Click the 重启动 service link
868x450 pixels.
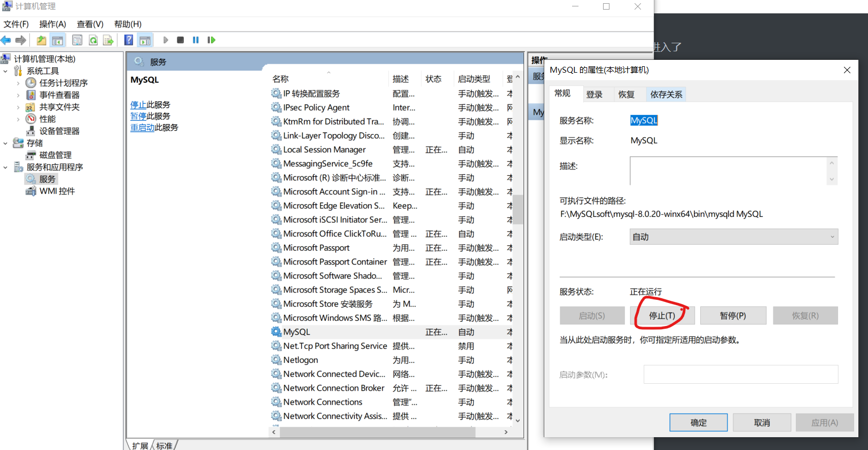pyautogui.click(x=142, y=128)
